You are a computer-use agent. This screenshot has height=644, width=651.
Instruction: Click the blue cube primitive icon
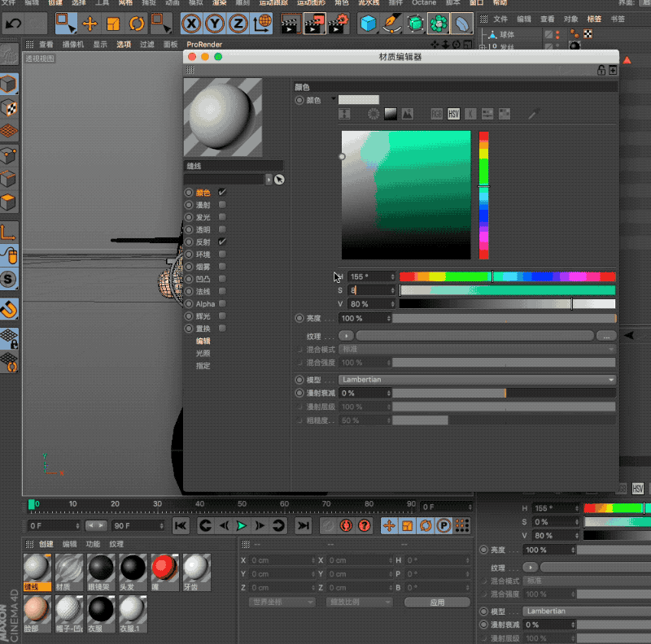(x=369, y=24)
